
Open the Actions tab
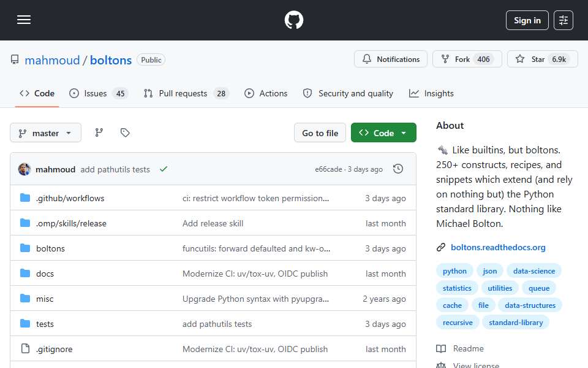pyautogui.click(x=266, y=93)
